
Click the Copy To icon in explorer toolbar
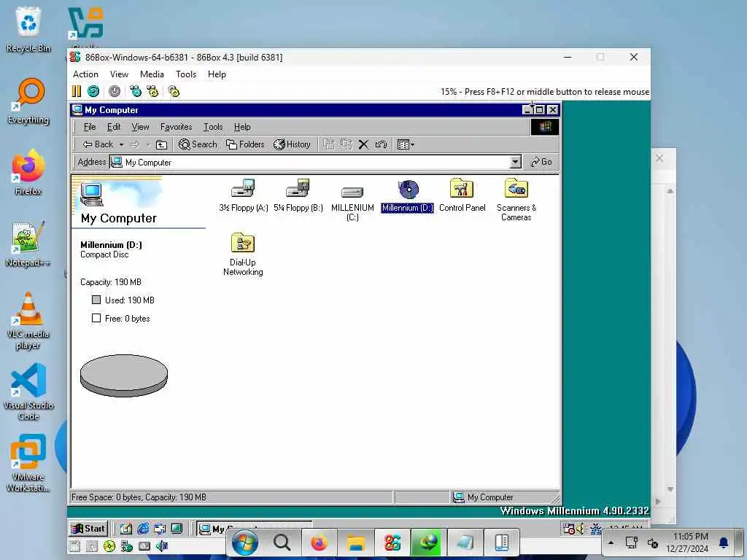[347, 144]
